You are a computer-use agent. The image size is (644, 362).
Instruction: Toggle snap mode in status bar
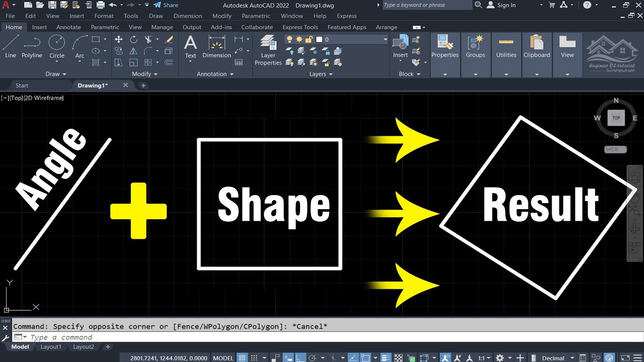[254, 358]
